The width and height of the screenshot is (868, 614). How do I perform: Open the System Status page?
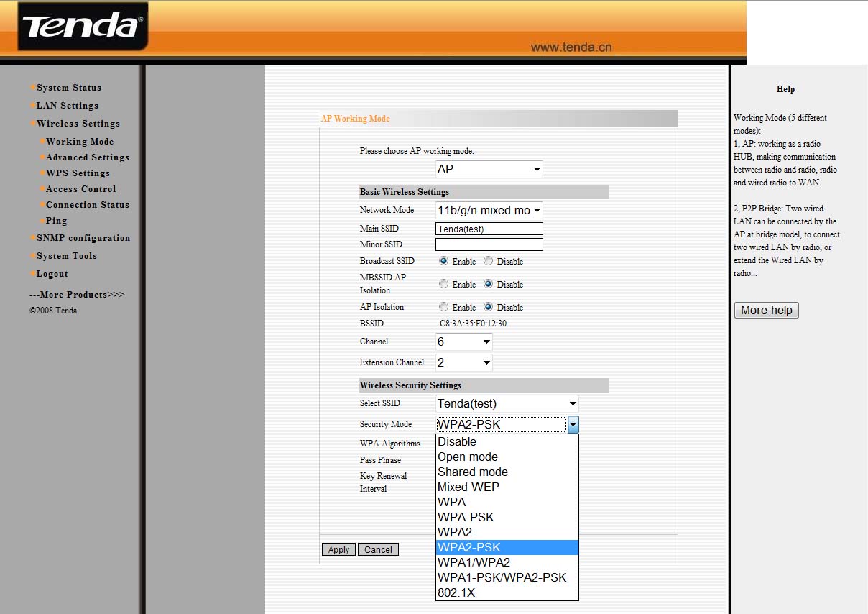[69, 88]
